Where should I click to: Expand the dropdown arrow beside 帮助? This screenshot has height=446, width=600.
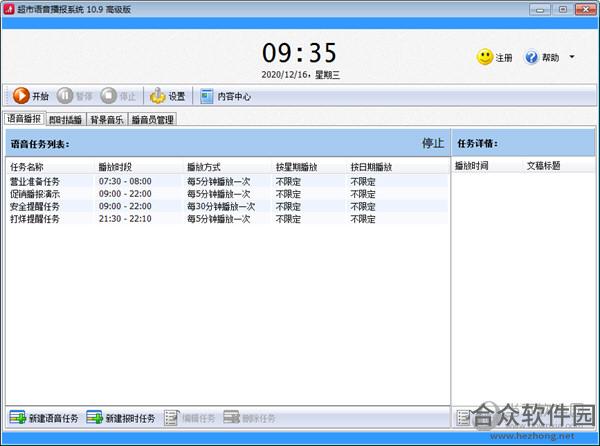(x=572, y=57)
